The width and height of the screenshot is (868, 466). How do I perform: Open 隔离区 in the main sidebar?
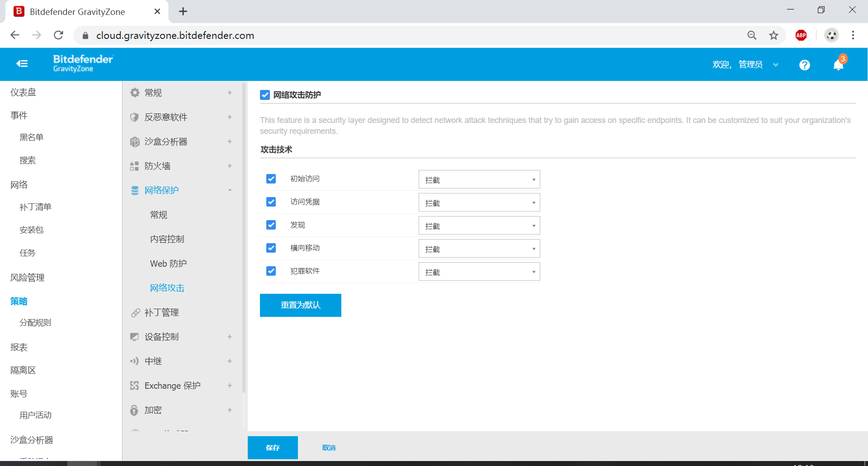[x=23, y=371]
